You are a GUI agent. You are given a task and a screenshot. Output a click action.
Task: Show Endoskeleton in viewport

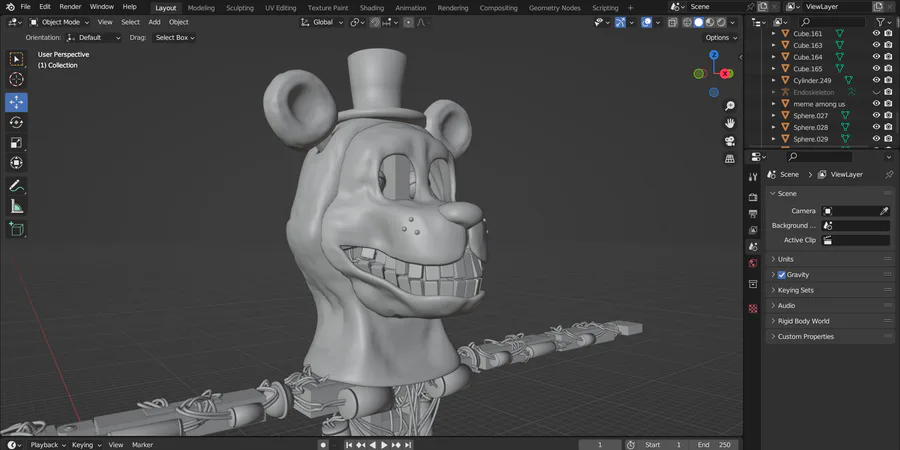pos(876,92)
